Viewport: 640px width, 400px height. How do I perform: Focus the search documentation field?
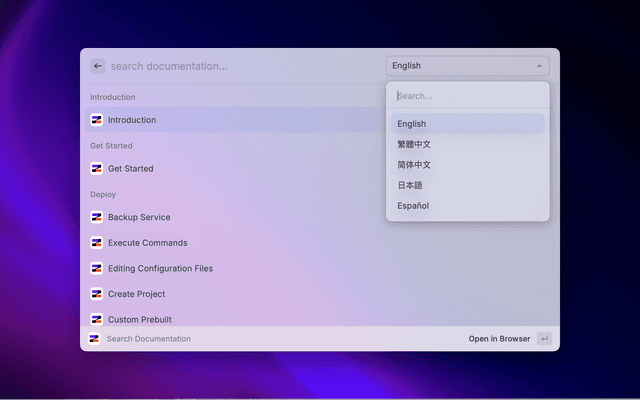pos(240,66)
